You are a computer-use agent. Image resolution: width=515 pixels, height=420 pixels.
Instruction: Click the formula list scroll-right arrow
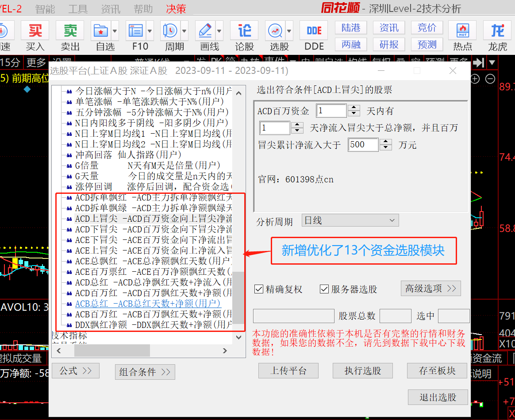point(225,351)
